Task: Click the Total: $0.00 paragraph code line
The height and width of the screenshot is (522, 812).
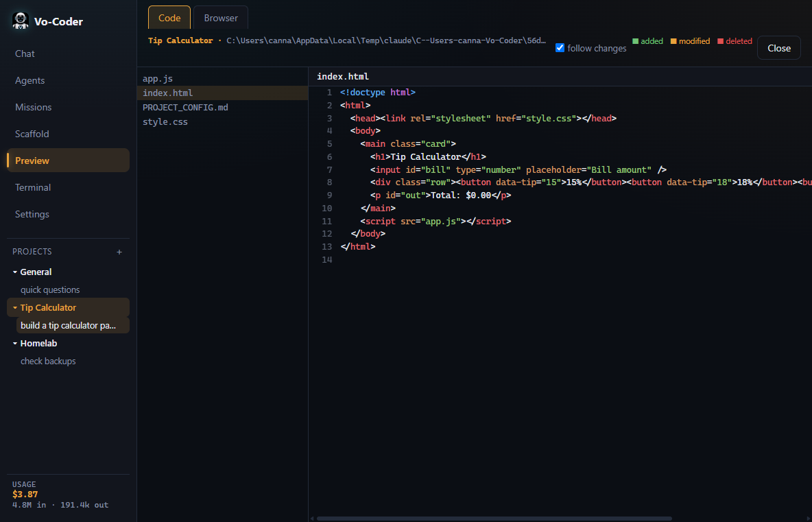Action: pyautogui.click(x=441, y=195)
